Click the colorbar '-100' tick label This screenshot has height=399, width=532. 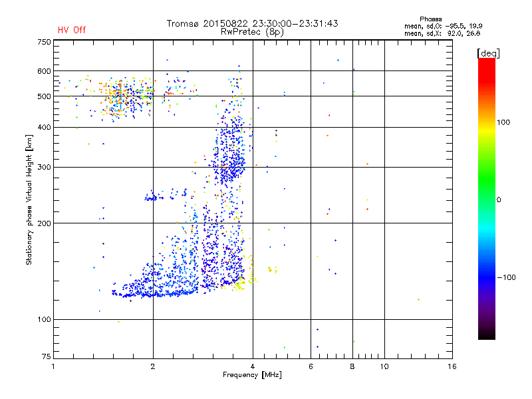point(507,277)
